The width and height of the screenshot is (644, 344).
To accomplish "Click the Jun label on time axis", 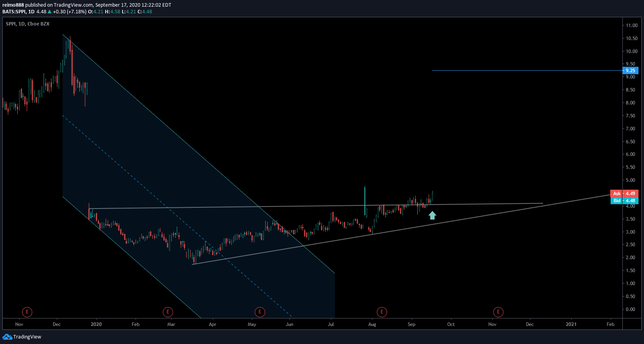I will click(x=290, y=324).
